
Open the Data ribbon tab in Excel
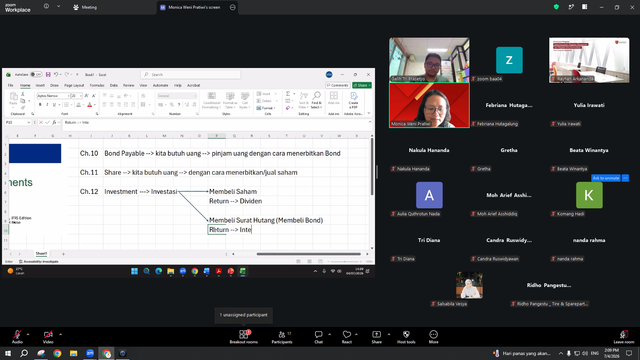(x=114, y=85)
